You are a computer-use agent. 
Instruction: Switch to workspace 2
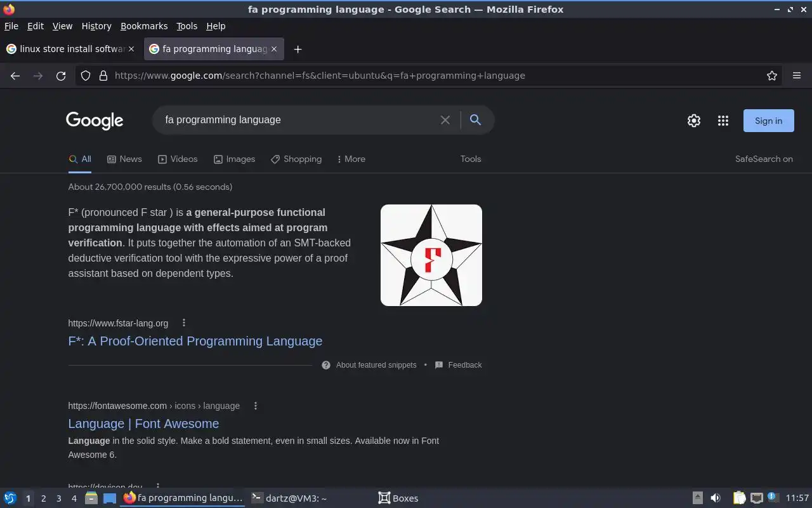(43, 498)
